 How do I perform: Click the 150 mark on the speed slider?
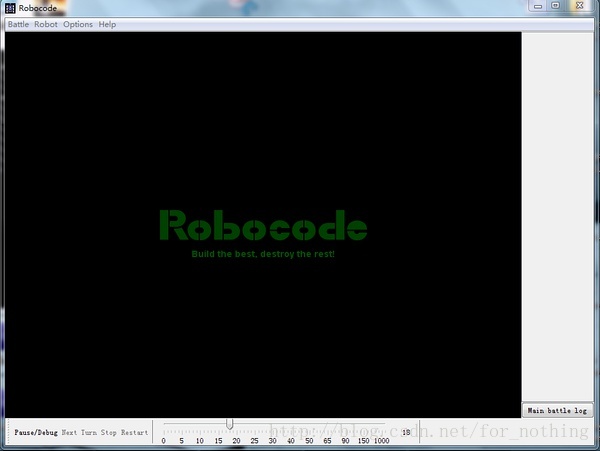(x=364, y=441)
